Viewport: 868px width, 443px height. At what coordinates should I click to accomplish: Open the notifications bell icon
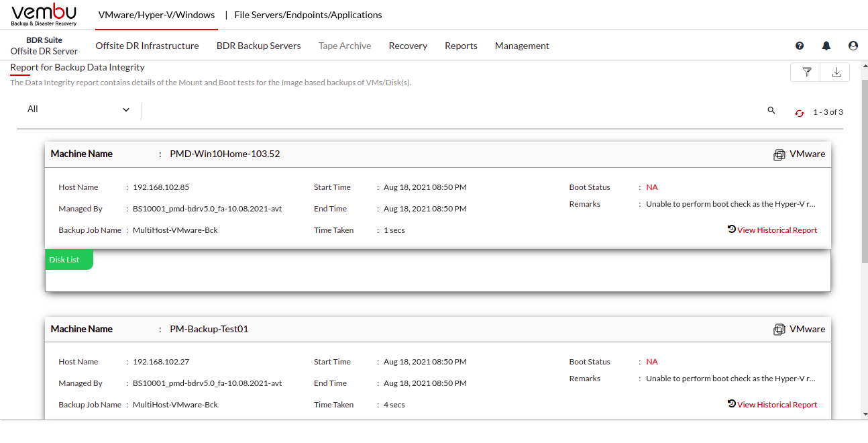tap(826, 46)
